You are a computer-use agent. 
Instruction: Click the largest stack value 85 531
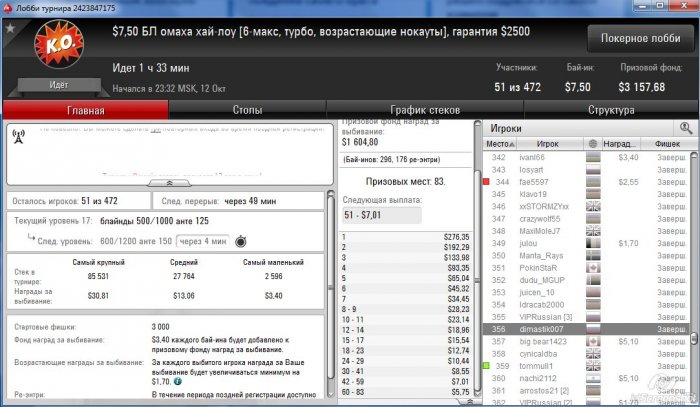tap(98, 276)
